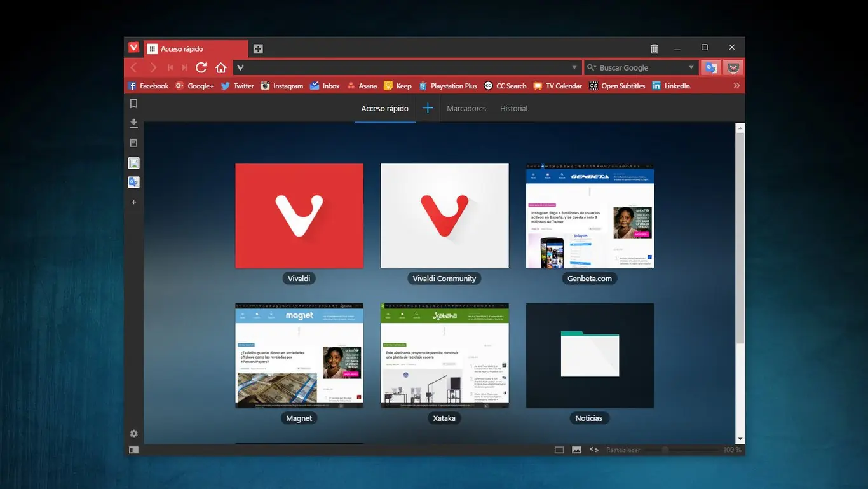Focus the address bar field

click(407, 67)
